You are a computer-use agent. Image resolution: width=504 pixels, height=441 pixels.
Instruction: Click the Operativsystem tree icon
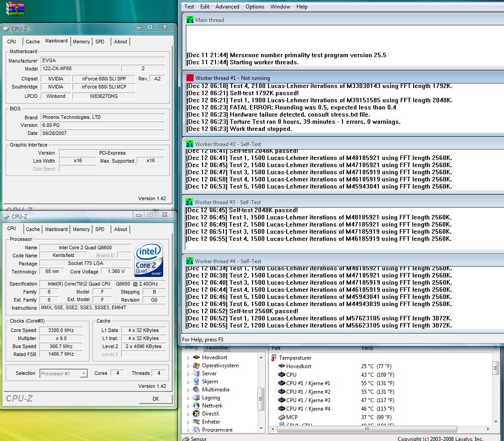196,365
